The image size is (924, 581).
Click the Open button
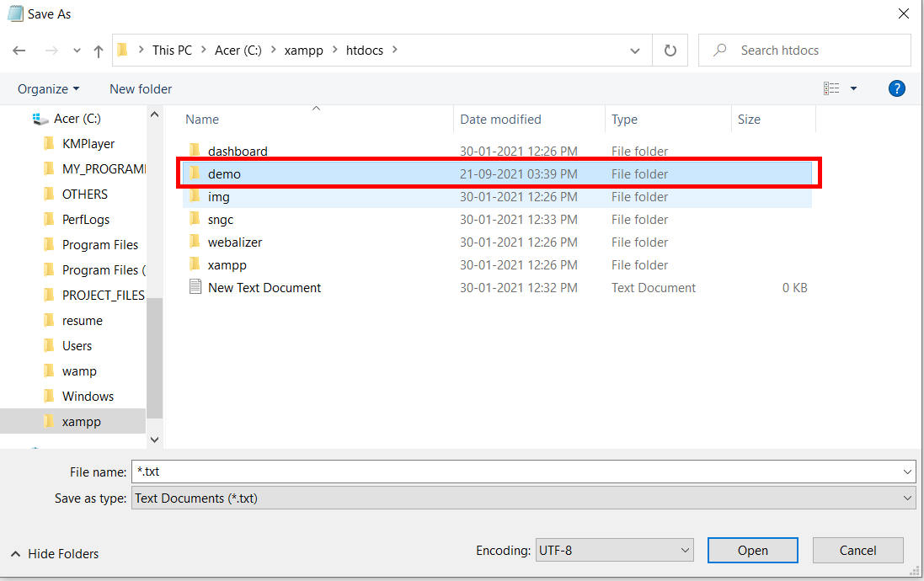[x=752, y=550]
